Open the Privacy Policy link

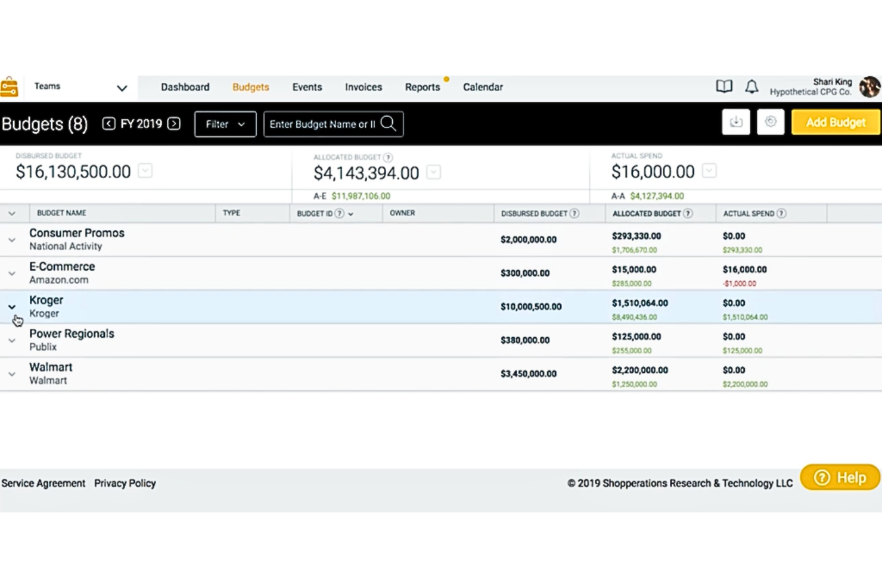(x=125, y=483)
